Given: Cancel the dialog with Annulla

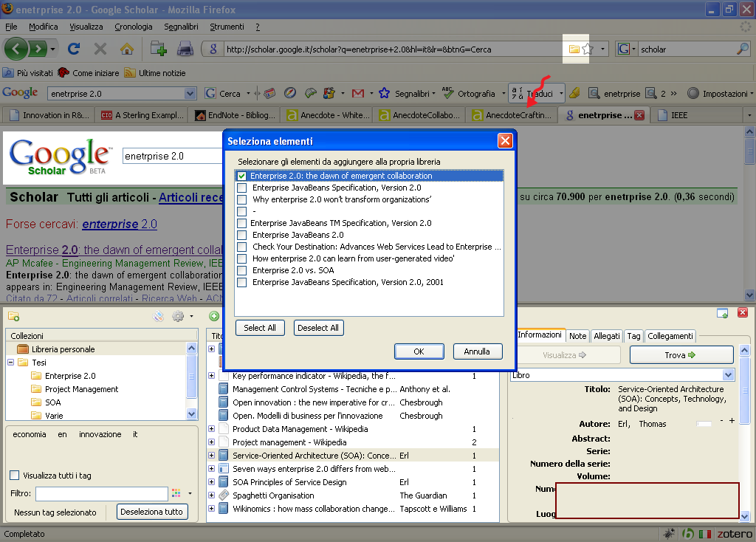Looking at the screenshot, I should 477,351.
